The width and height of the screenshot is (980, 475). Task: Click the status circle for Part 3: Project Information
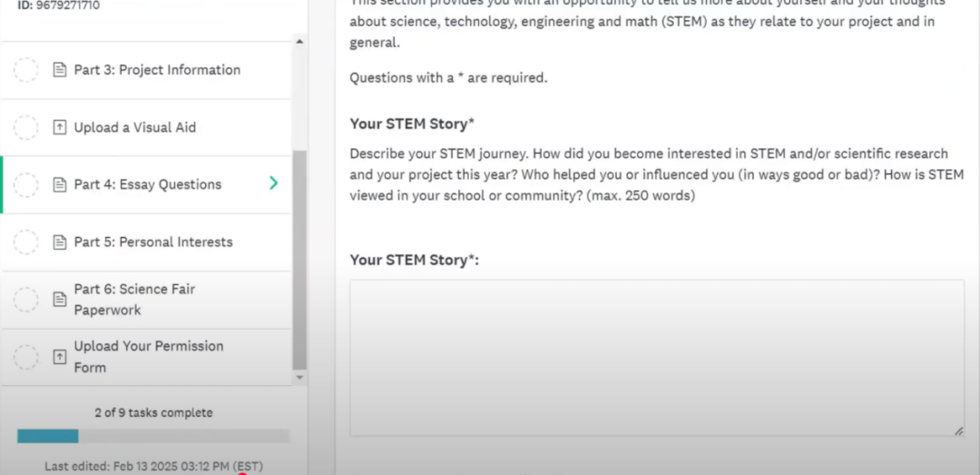pos(25,70)
